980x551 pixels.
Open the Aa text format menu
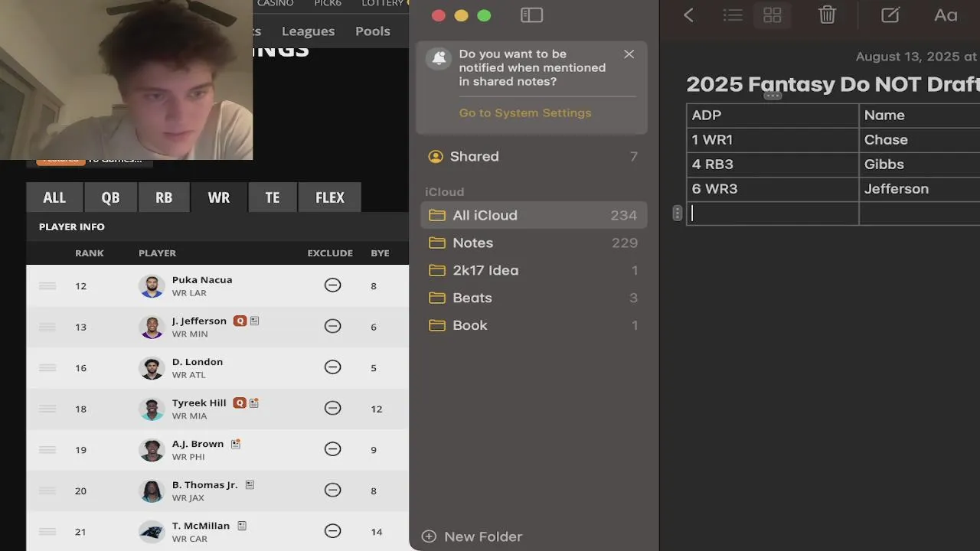click(946, 15)
